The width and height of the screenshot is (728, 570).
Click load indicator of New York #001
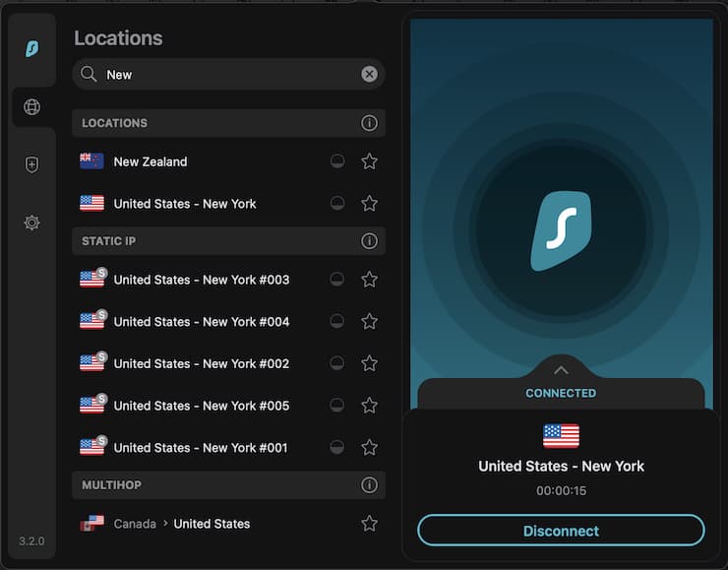[337, 447]
